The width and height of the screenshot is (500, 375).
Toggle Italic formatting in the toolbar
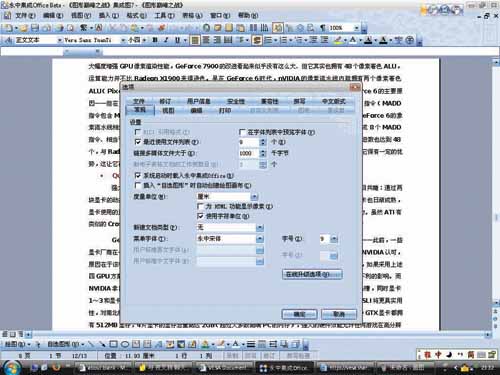[166, 40]
